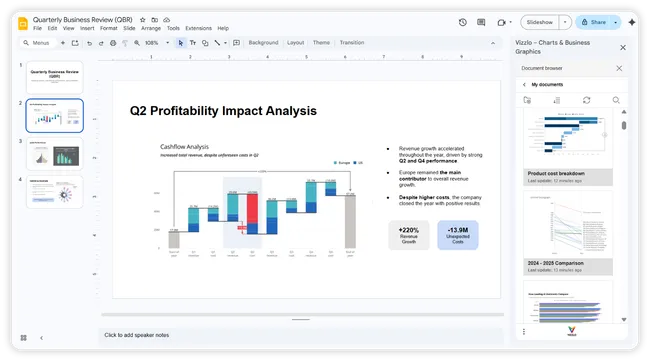
Task: Select the cursor pointer tool
Action: 180,43
